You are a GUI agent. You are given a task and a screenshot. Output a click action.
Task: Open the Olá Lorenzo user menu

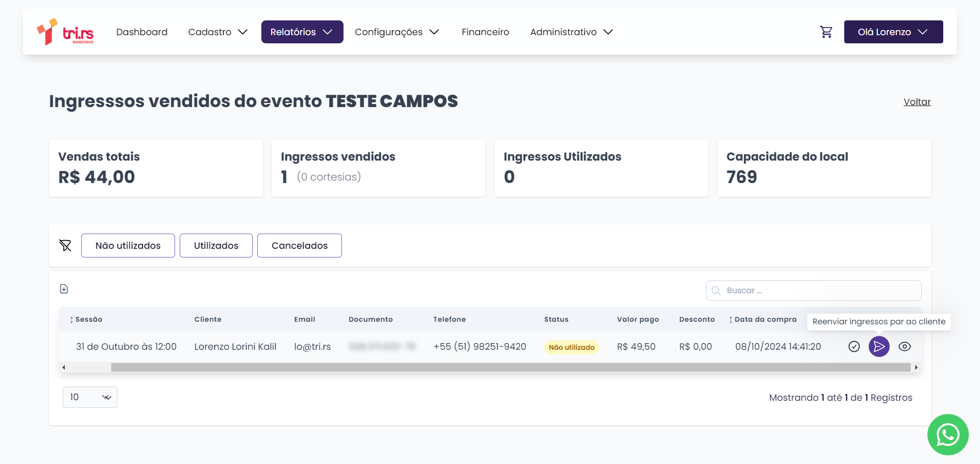click(893, 32)
